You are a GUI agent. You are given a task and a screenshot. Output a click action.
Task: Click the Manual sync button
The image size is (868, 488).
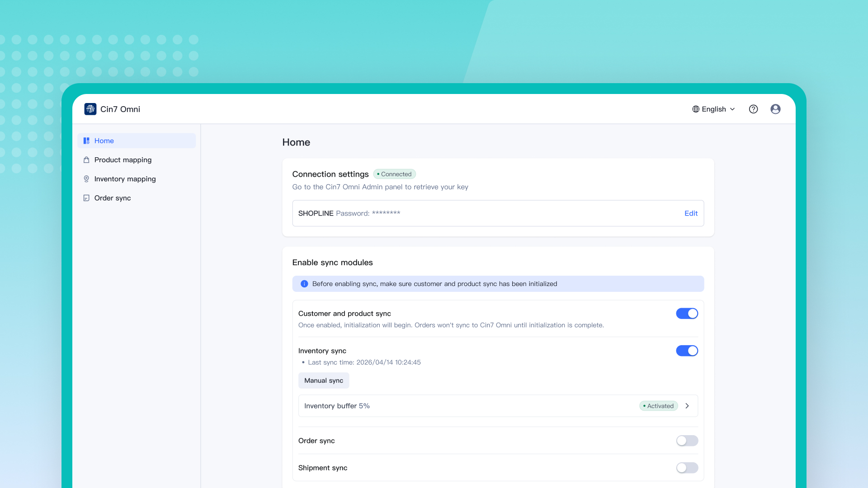pyautogui.click(x=323, y=380)
